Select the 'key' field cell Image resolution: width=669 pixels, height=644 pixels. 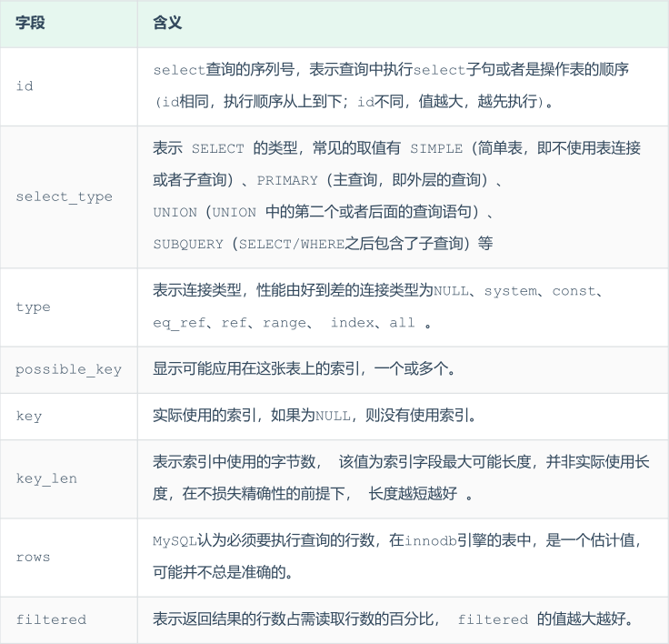point(69,417)
